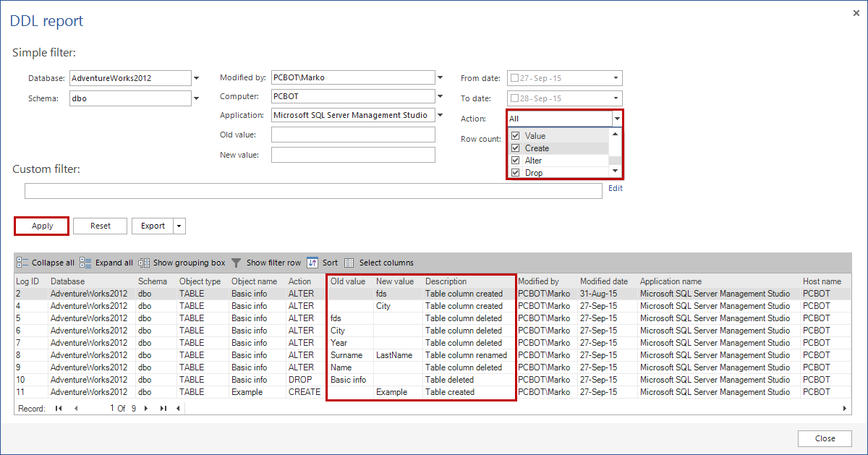Click the Description column header
Screen dimensions: 868x455
pos(446,281)
